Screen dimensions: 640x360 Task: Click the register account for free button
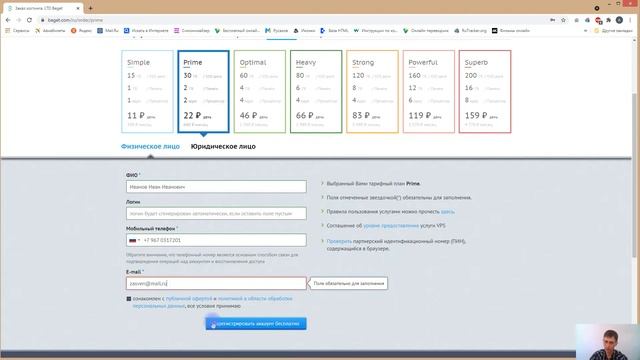pos(256,324)
